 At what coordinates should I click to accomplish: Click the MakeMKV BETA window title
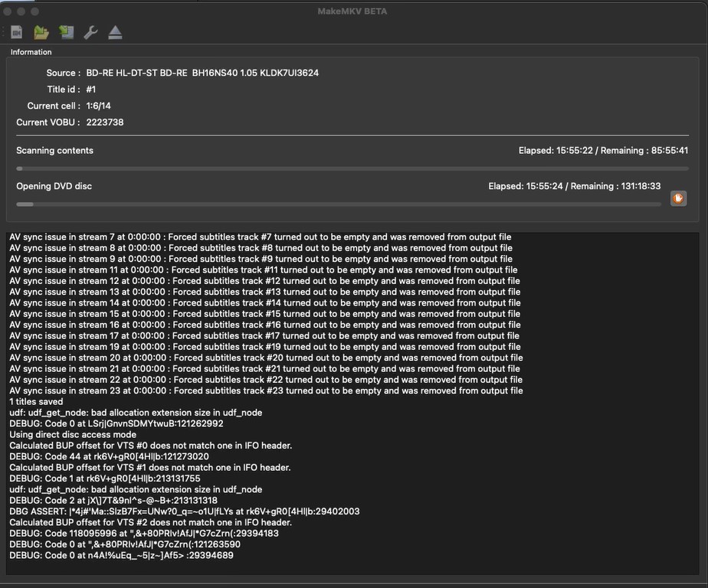pos(352,11)
